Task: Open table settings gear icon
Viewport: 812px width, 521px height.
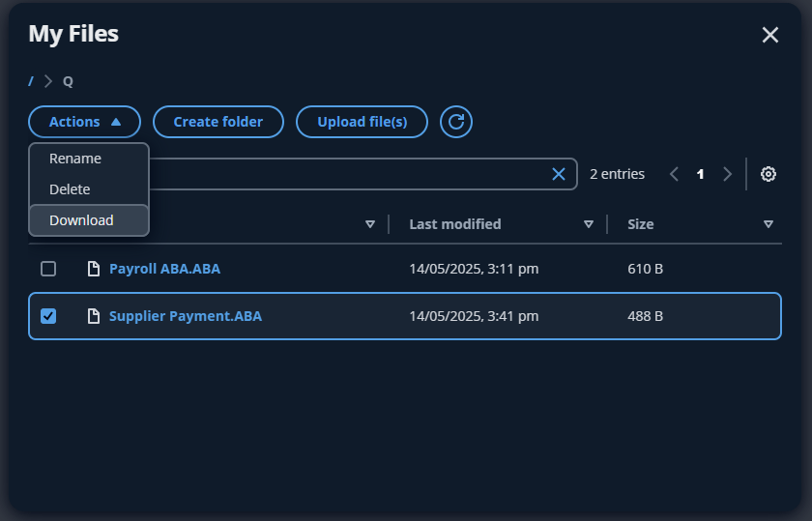Action: [x=768, y=174]
